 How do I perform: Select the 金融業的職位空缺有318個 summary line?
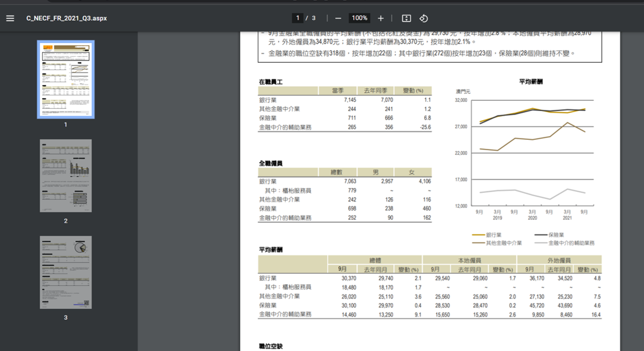[x=422, y=54]
